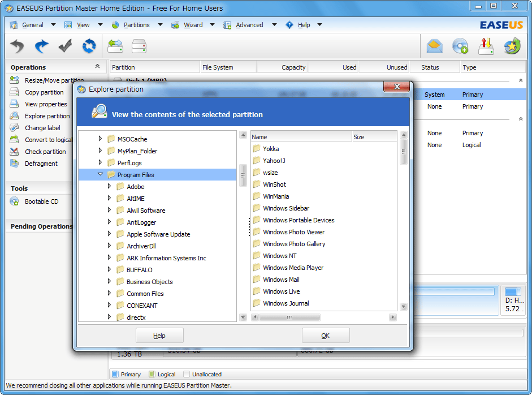
Task: Click folder tree scrollbar down arrow
Action: pos(243,317)
